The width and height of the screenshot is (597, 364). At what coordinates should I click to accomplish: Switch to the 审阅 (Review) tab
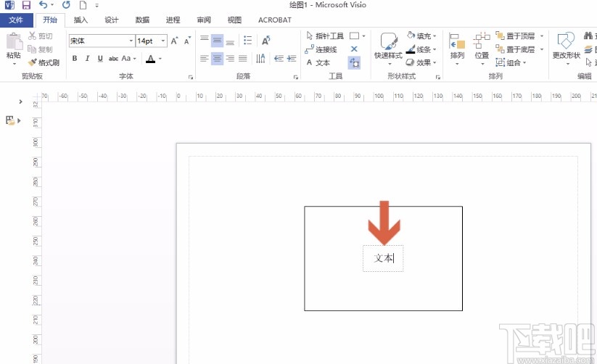(204, 20)
